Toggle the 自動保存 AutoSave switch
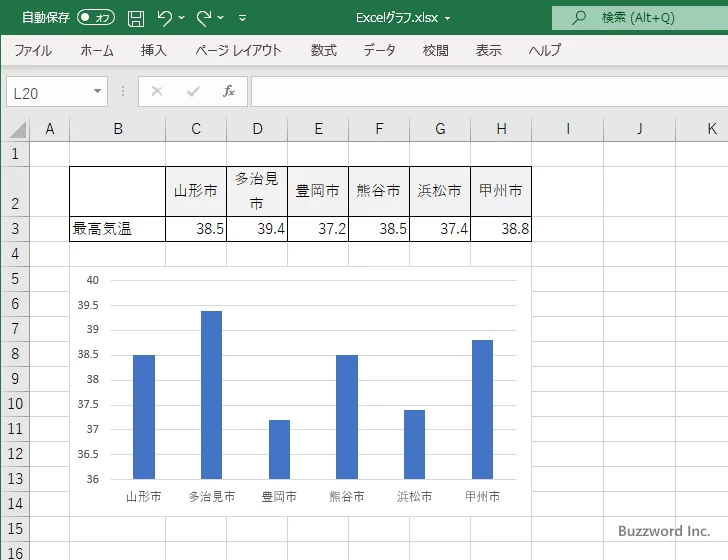Viewport: 728px width, 560px height. (x=96, y=18)
